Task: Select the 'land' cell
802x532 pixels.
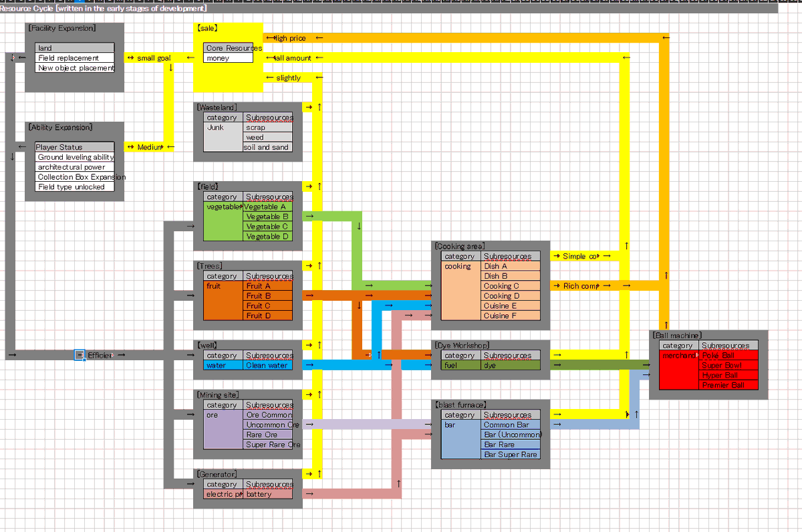Action: coord(75,48)
